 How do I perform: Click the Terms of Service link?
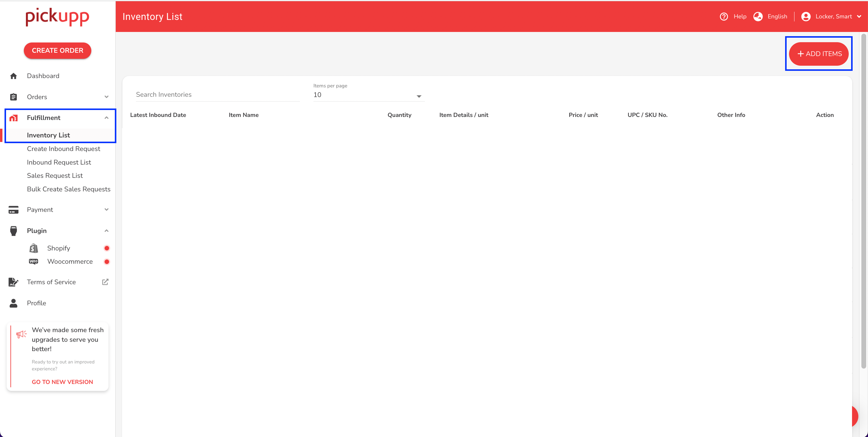click(x=51, y=282)
